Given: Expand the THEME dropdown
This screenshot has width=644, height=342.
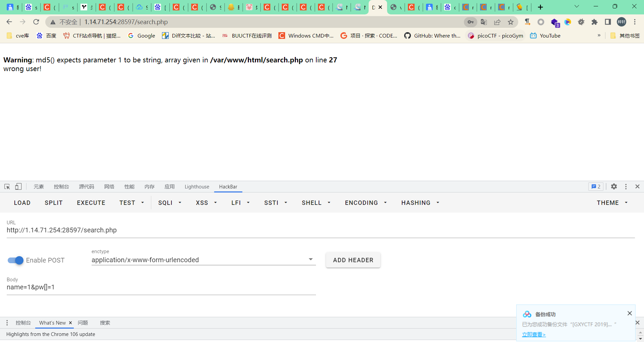Looking at the screenshot, I should pyautogui.click(x=612, y=203).
